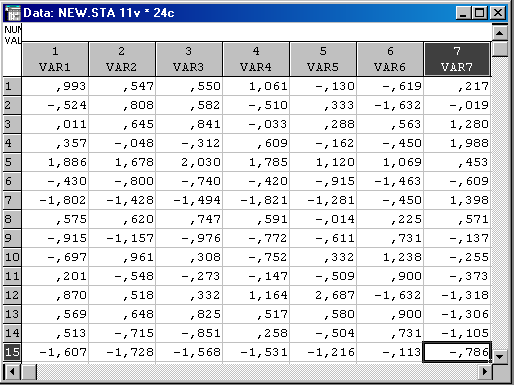The image size is (514, 385).
Task: Click cell value -1,531 in VAR4
Action: tap(256, 352)
